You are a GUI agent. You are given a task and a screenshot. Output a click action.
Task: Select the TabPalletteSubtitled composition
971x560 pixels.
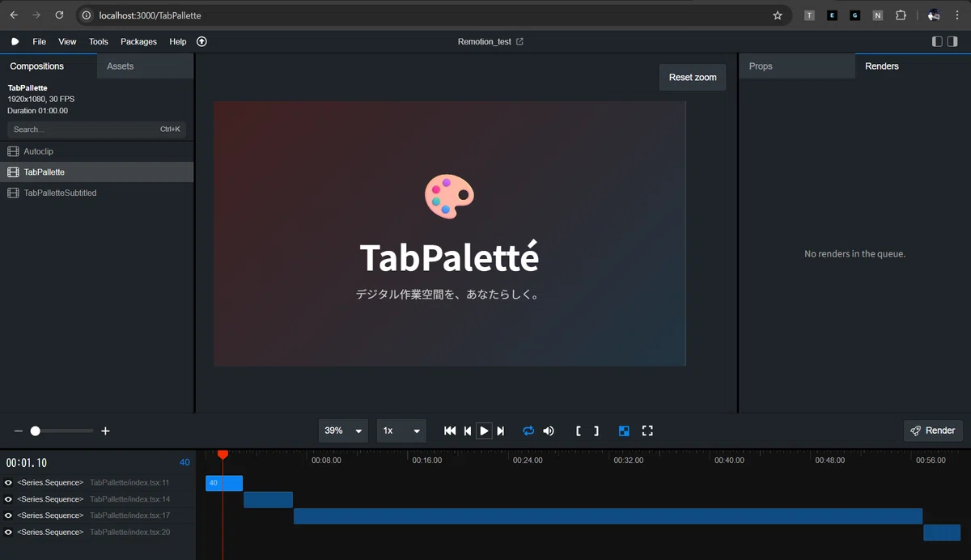pos(97,193)
